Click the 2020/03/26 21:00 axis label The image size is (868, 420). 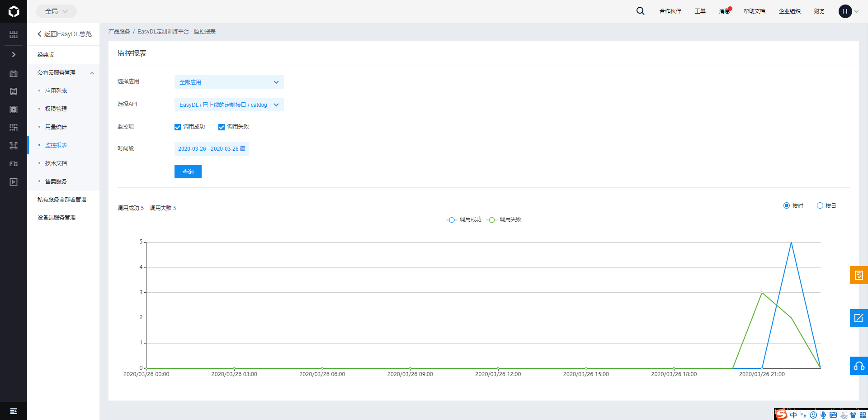point(762,374)
